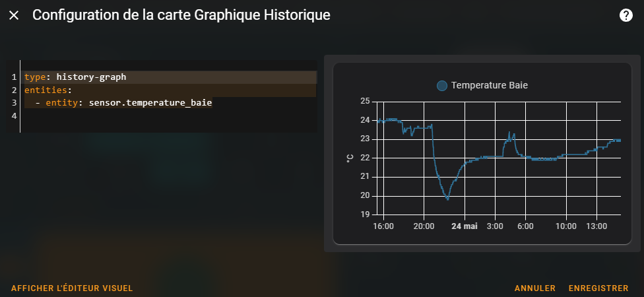Click the '24 mai' axis label
The height and width of the screenshot is (297, 644).
point(465,226)
